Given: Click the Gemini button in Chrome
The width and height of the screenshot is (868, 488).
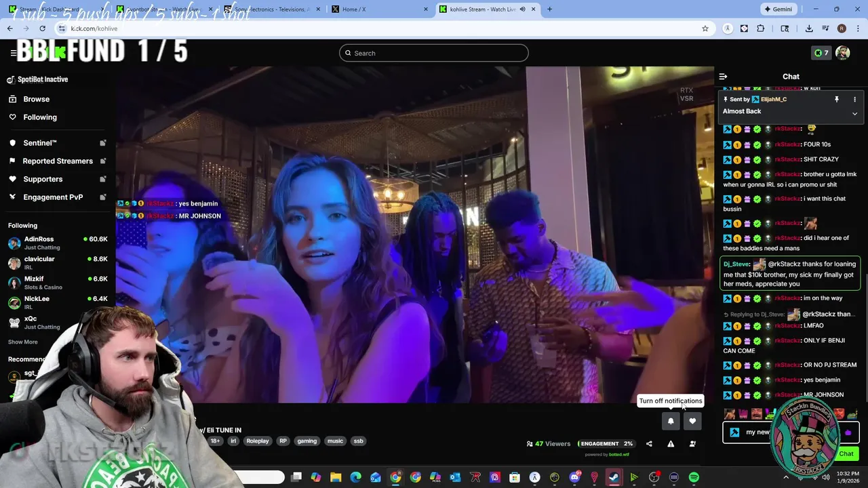Looking at the screenshot, I should (778, 9).
